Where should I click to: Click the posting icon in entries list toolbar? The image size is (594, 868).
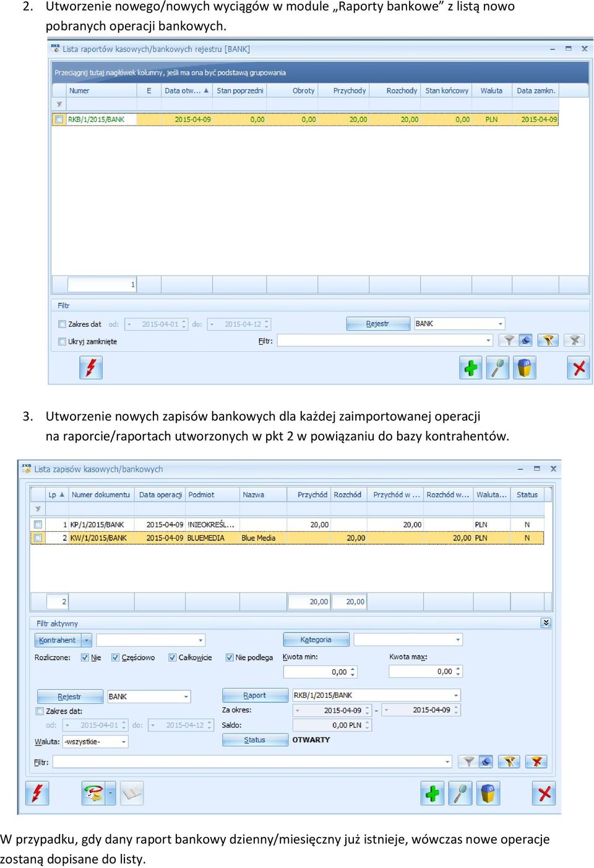pyautogui.click(x=93, y=793)
